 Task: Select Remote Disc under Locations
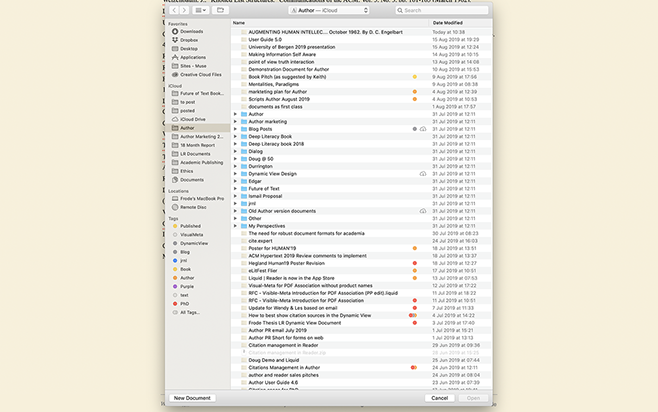pyautogui.click(x=194, y=207)
